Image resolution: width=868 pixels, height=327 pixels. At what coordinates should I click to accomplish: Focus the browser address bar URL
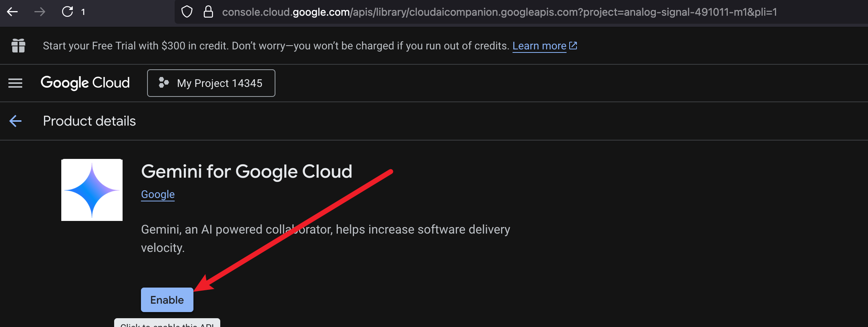pos(498,12)
